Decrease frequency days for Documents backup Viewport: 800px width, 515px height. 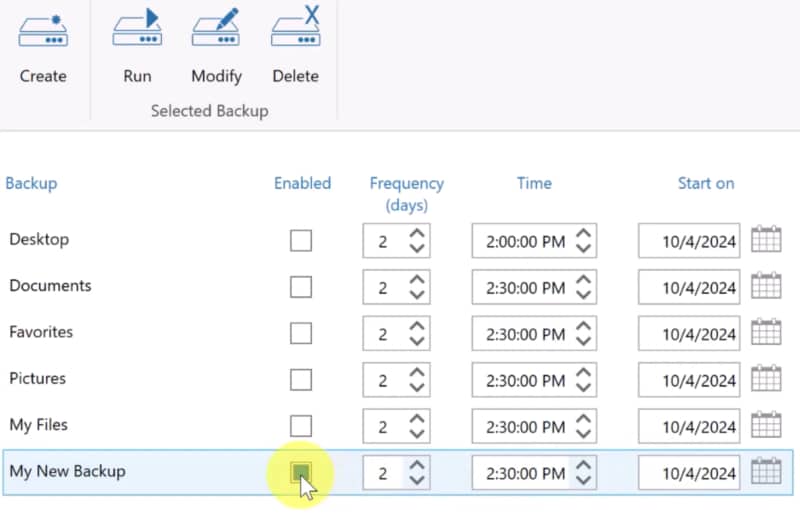pyautogui.click(x=417, y=295)
